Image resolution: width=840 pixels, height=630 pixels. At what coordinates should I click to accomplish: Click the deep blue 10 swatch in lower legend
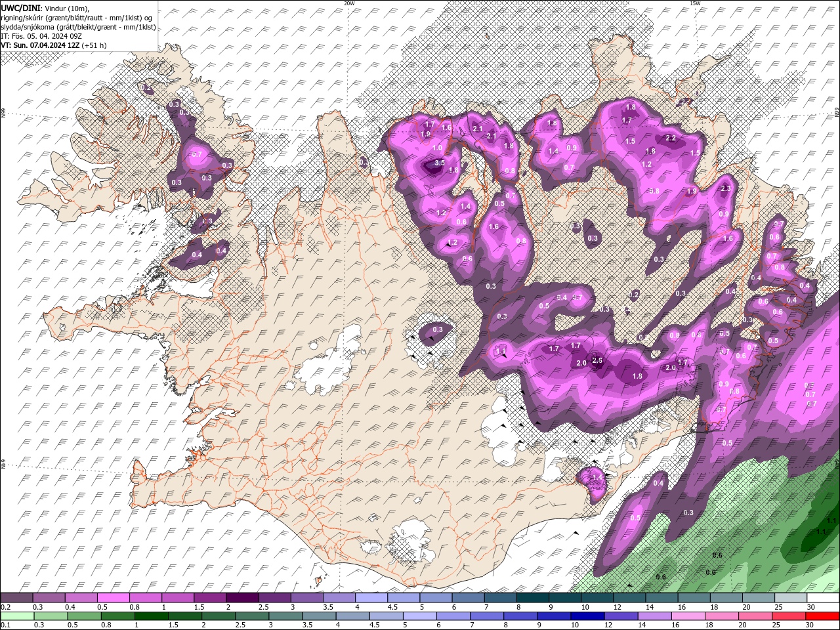(x=588, y=616)
